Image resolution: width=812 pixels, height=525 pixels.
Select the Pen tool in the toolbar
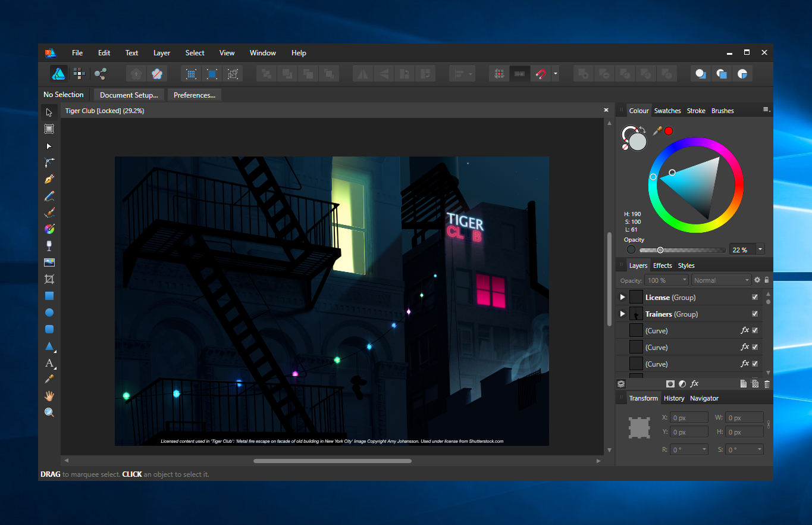pyautogui.click(x=49, y=179)
